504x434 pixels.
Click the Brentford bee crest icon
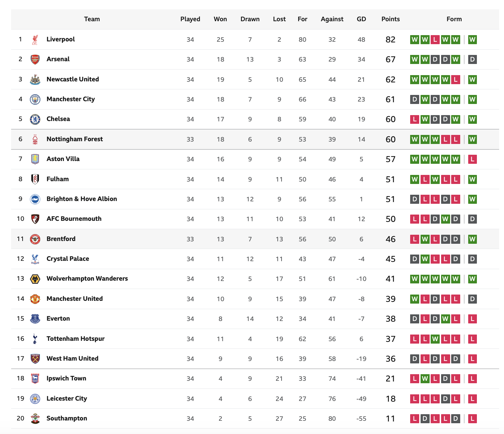pos(35,239)
